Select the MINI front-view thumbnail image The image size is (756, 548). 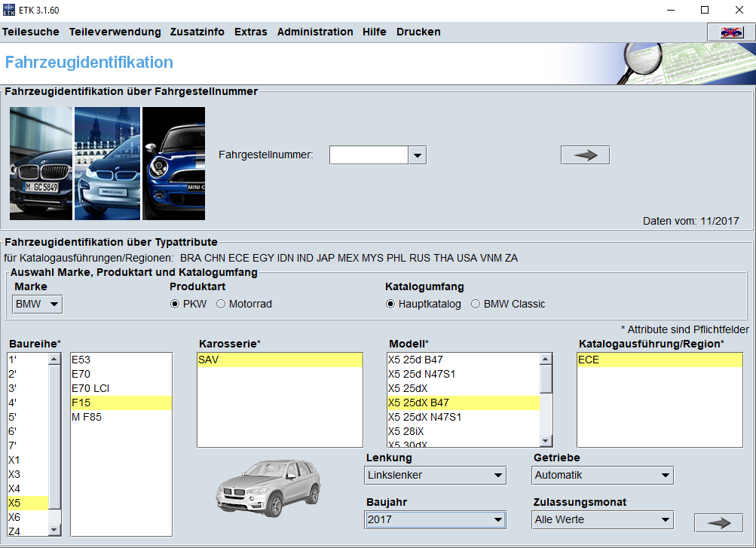pyautogui.click(x=173, y=163)
